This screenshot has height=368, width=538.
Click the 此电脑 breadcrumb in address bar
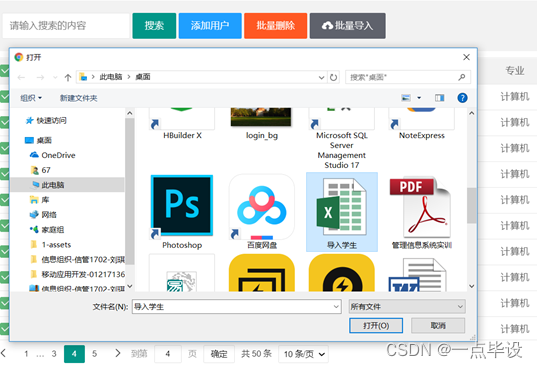110,77
